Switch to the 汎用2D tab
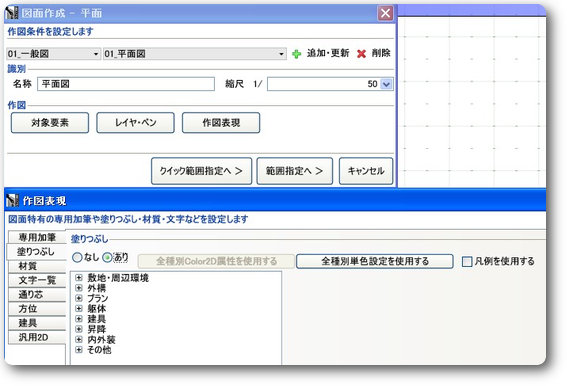The image size is (567, 386). [x=37, y=337]
